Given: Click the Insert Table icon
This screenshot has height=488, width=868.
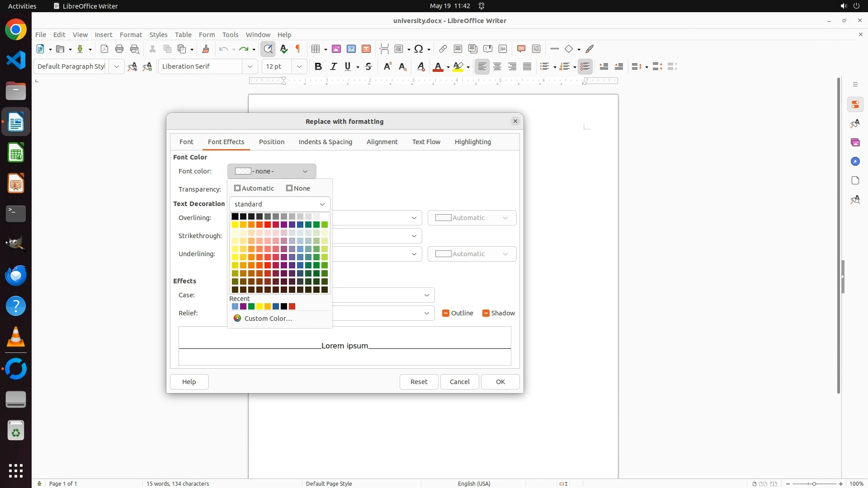Looking at the screenshot, I should click(316, 49).
